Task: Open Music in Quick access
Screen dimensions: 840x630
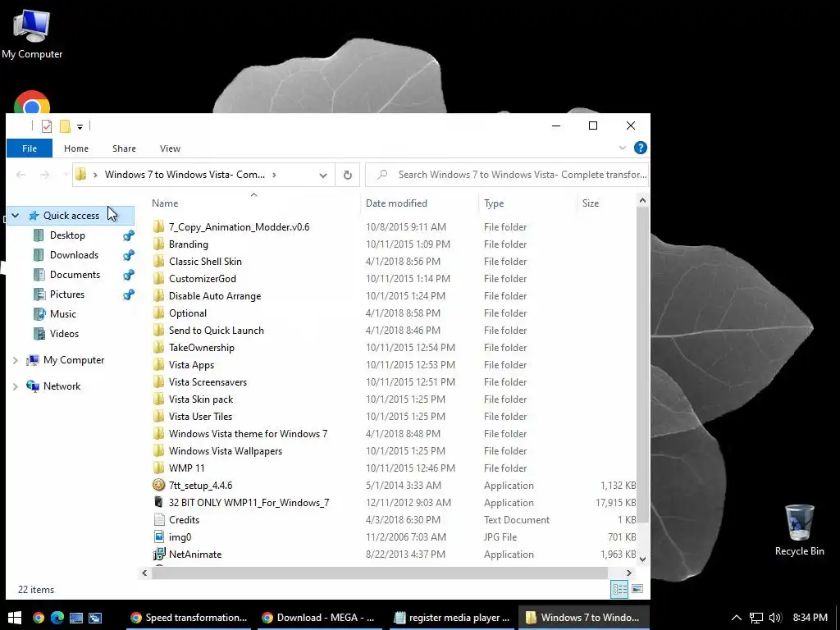Action: click(x=62, y=314)
